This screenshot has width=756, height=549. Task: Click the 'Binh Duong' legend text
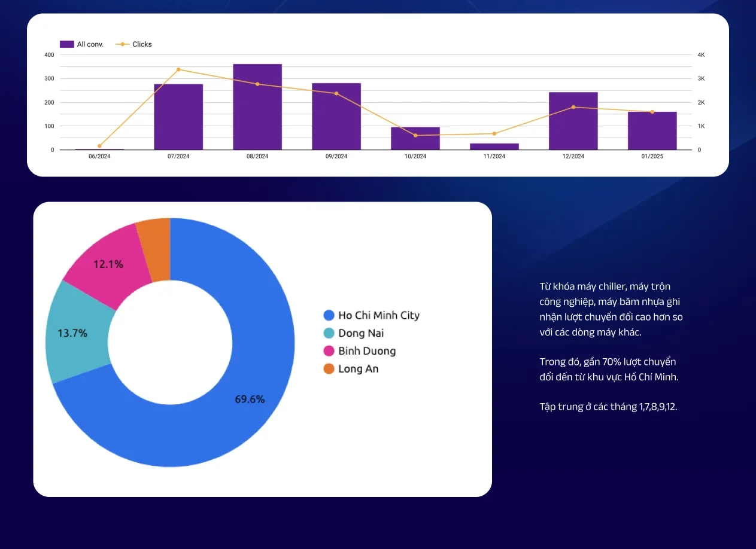click(x=367, y=351)
